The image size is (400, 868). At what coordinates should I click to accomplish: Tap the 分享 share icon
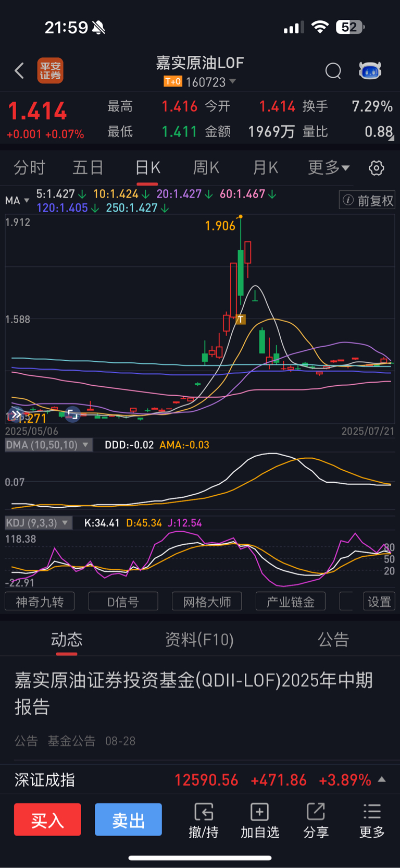316,820
